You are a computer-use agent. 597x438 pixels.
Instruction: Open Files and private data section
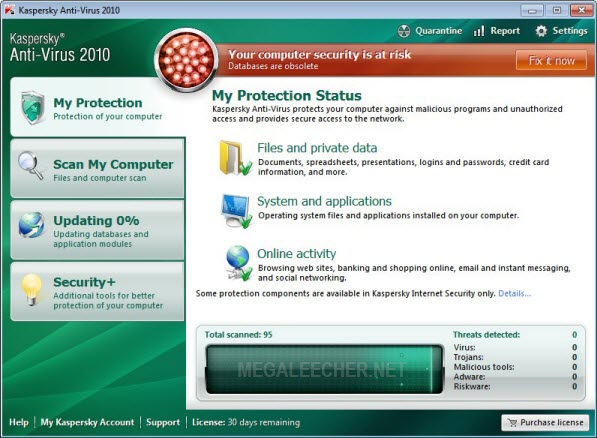[317, 148]
